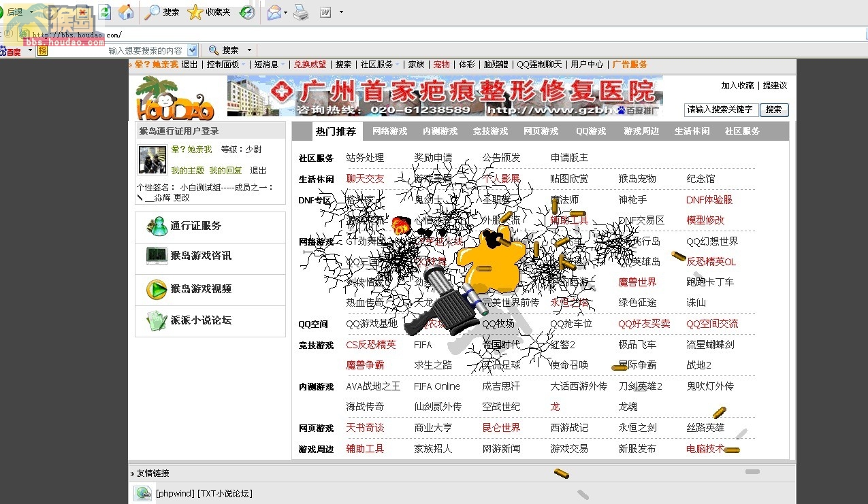Open the 用户中心 link
The height and width of the screenshot is (504, 868).
click(587, 65)
